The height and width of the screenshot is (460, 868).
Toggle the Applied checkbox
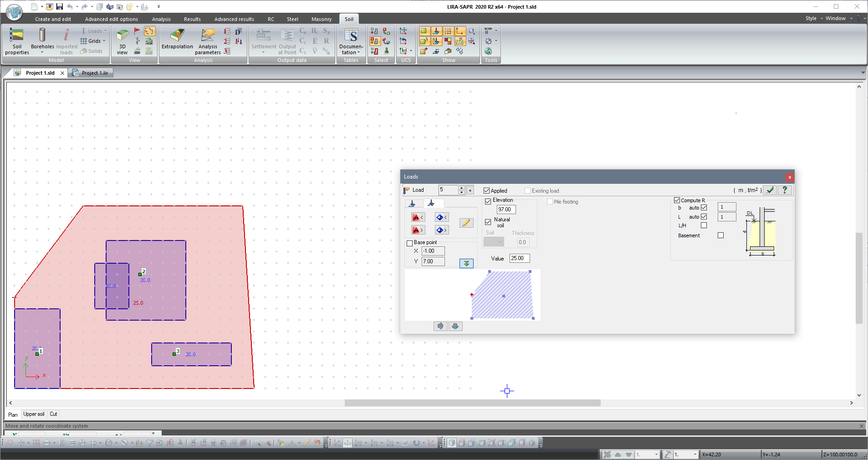[487, 191]
